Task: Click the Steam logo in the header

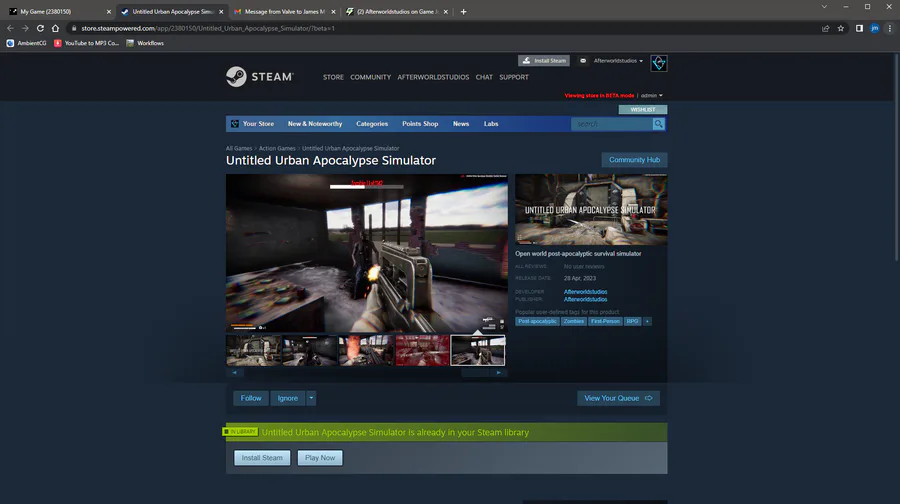Action: click(260, 77)
